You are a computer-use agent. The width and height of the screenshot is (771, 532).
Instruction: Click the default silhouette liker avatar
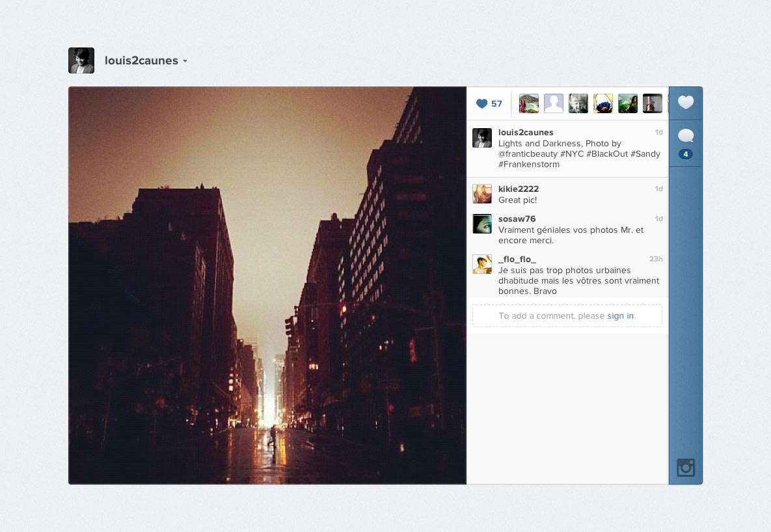pos(553,103)
